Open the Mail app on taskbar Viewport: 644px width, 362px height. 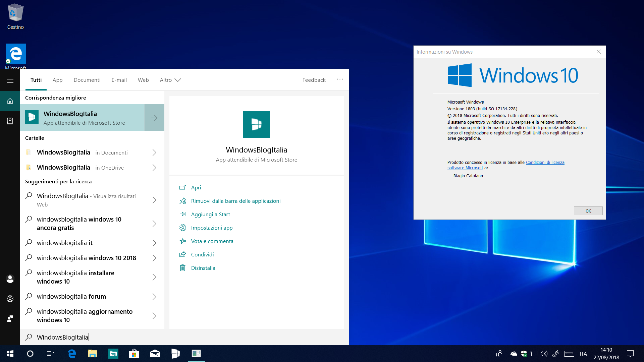(x=155, y=354)
